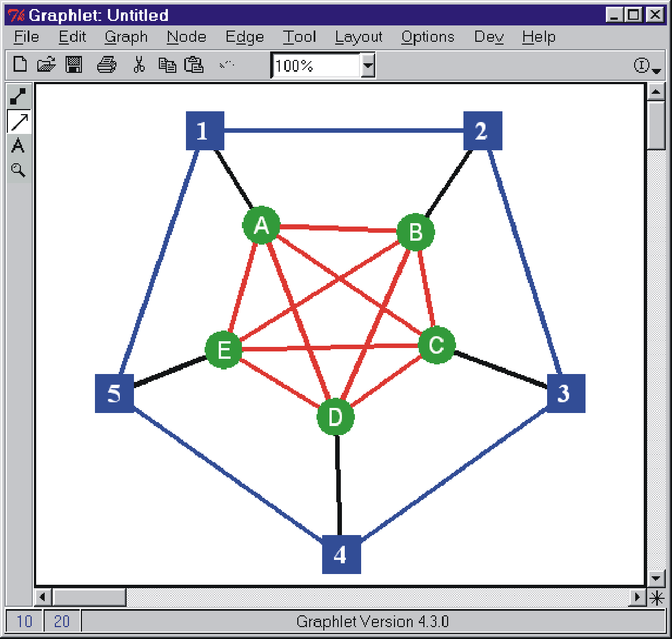Enable the magnifier zoom tool

[18, 169]
